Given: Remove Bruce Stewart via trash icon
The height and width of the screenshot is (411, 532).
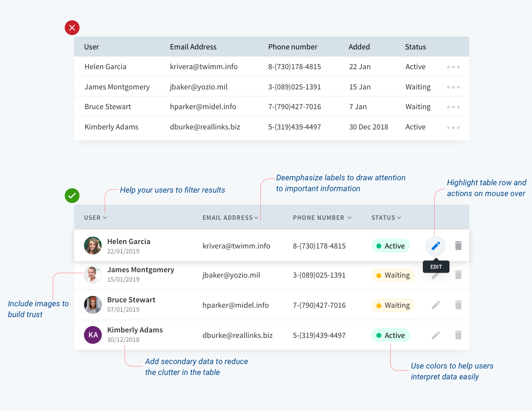Looking at the screenshot, I should [x=458, y=305].
